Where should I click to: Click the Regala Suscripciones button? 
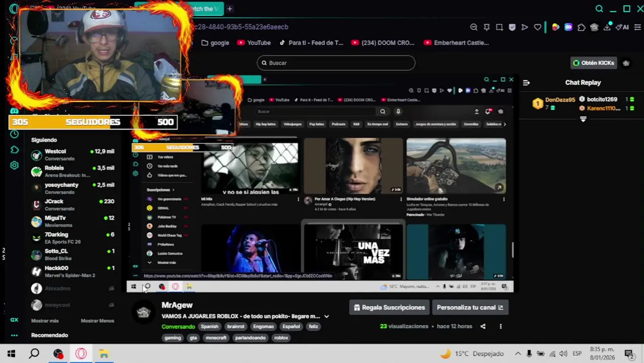coord(389,308)
